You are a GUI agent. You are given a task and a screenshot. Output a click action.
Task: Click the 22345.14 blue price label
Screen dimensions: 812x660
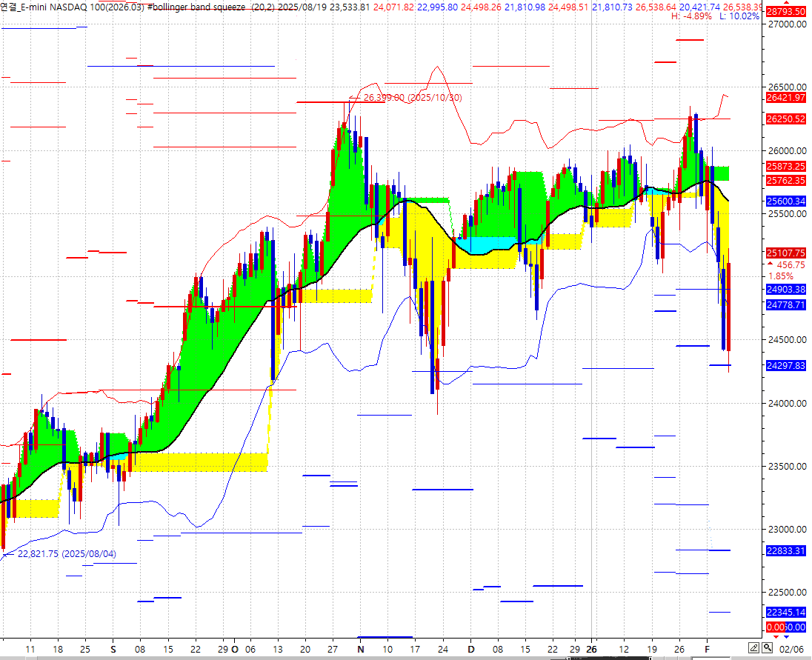[x=785, y=613]
